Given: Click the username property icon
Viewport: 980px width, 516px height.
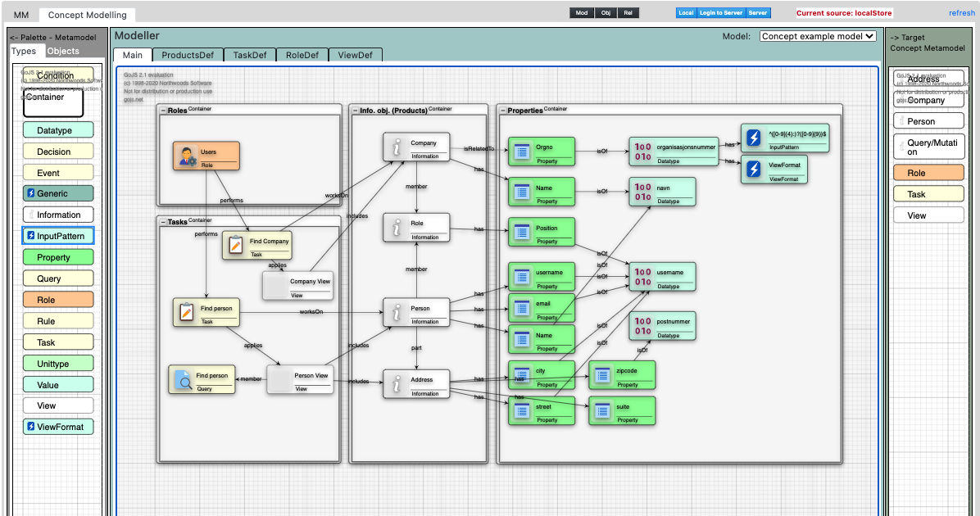Looking at the screenshot, I should (x=521, y=276).
